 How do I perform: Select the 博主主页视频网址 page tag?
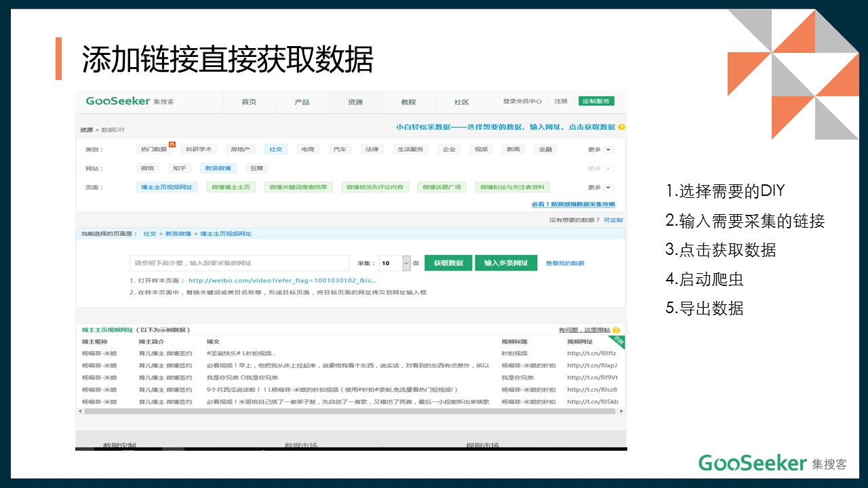pyautogui.click(x=167, y=187)
